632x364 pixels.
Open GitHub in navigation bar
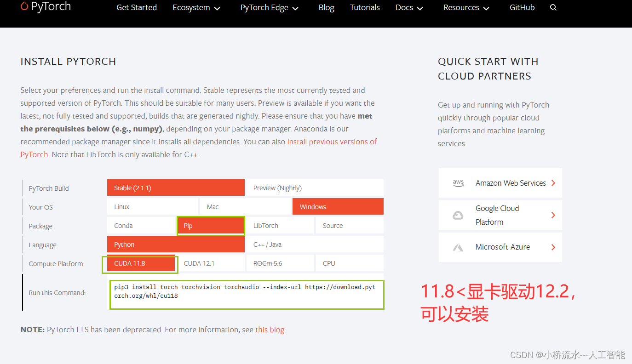tap(522, 7)
